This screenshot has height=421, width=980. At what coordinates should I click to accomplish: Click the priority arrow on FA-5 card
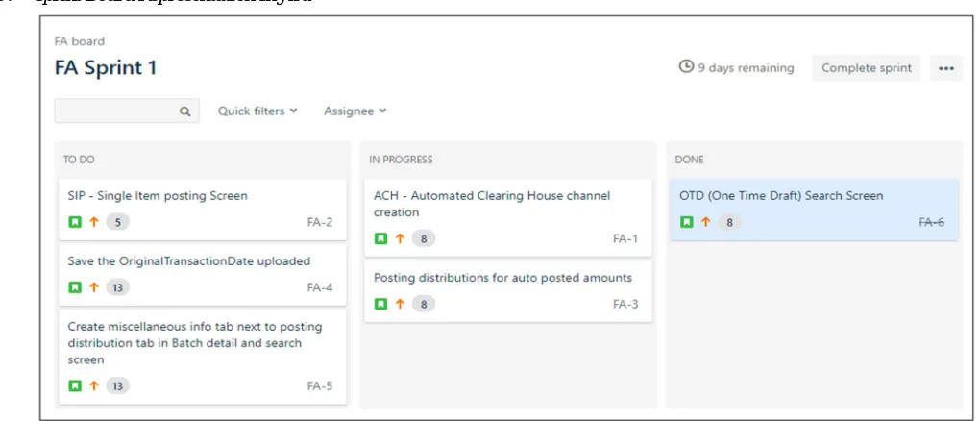tap(94, 386)
